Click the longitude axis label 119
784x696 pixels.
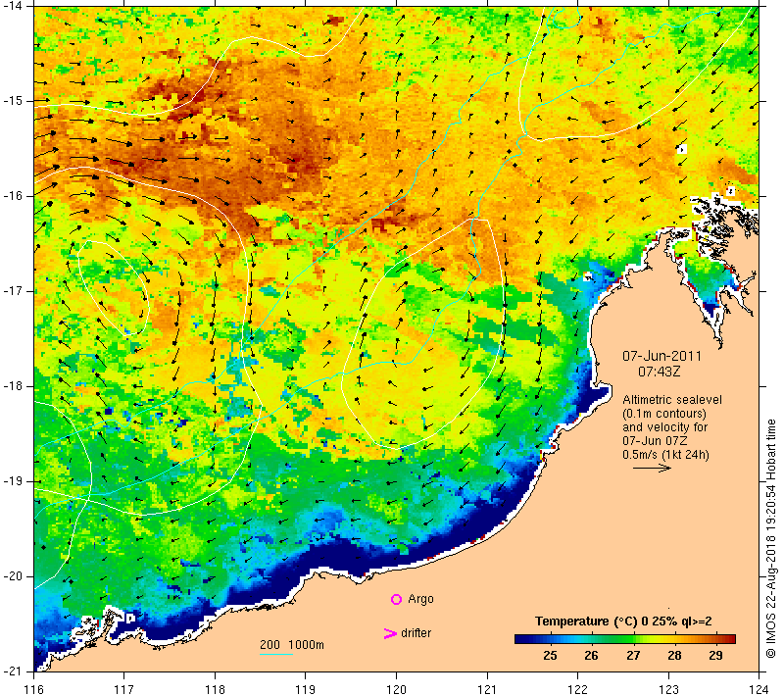[306, 689]
